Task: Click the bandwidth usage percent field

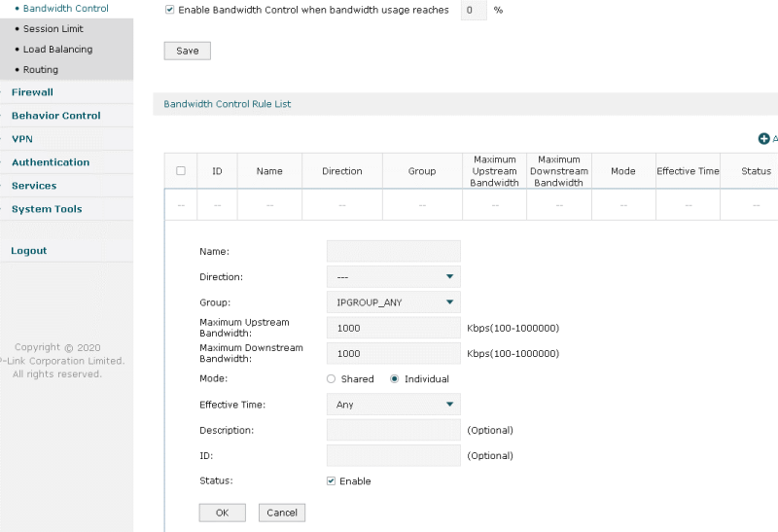Action: [474, 10]
